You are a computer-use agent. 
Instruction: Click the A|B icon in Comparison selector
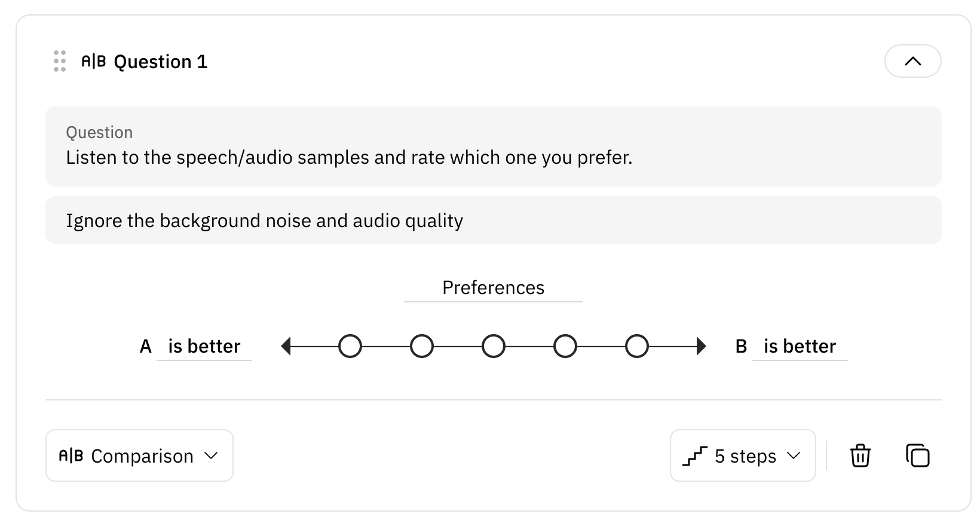tap(71, 456)
